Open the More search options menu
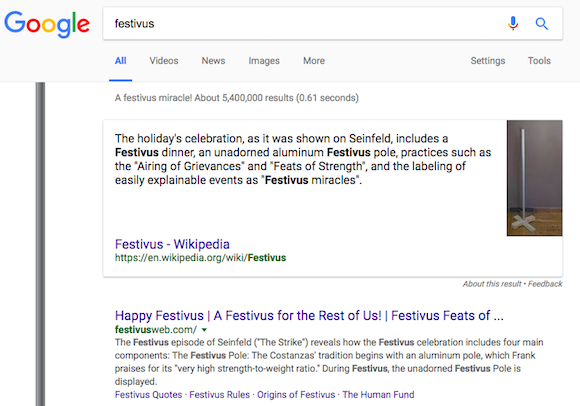This screenshot has height=406, width=580. click(314, 61)
